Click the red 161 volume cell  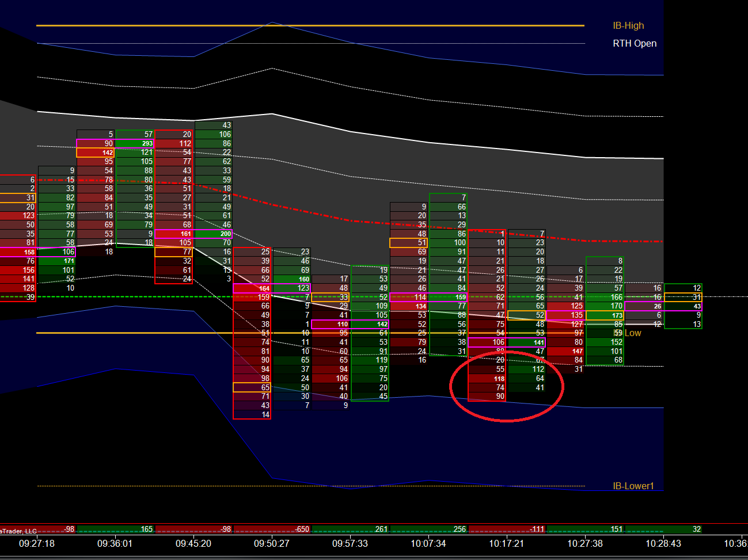(x=174, y=234)
